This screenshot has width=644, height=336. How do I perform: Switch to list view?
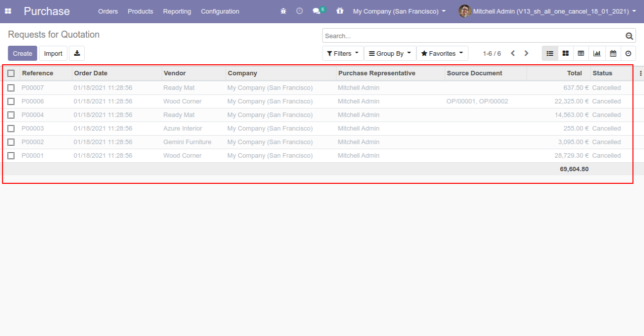click(550, 53)
